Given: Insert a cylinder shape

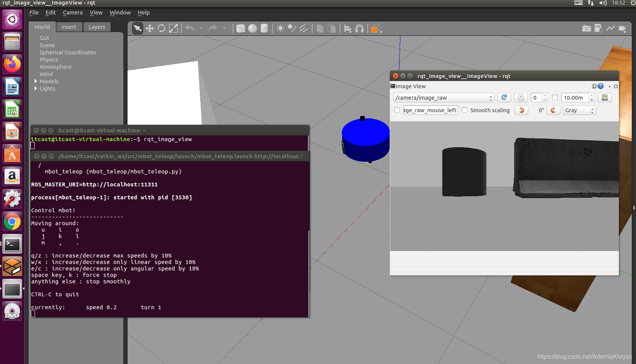Looking at the screenshot, I should tap(264, 29).
